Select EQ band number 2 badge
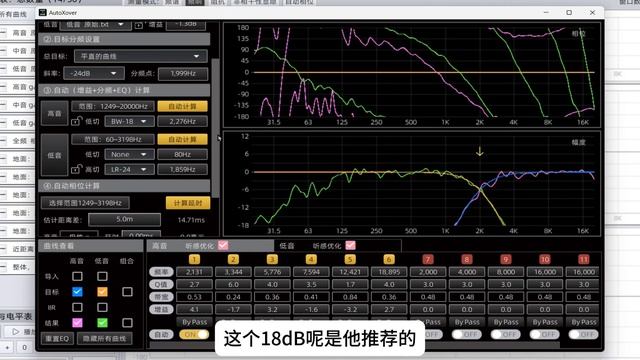The image size is (640, 360). tap(233, 260)
